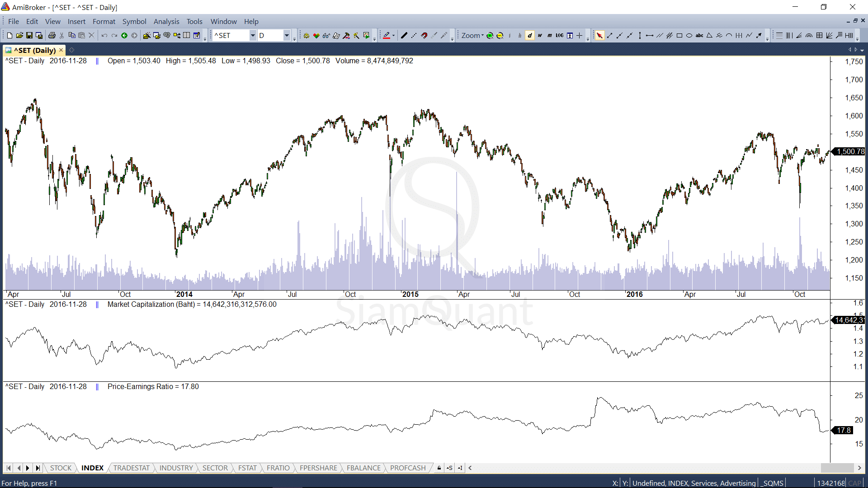This screenshot has height=488, width=868.
Task: Select the triangle drawing tool
Action: pos(709,36)
